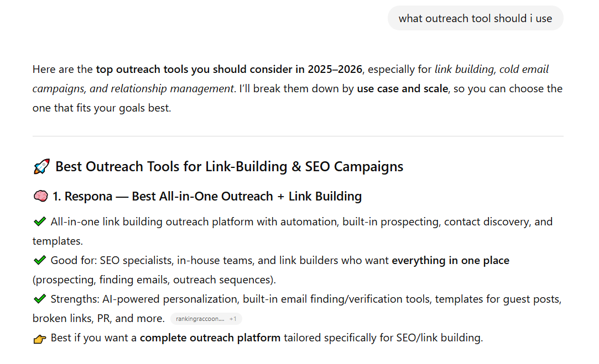Click the italic 'link building, cold email' phrase
Image resolution: width=599 pixels, height=364 pixels.
492,70
